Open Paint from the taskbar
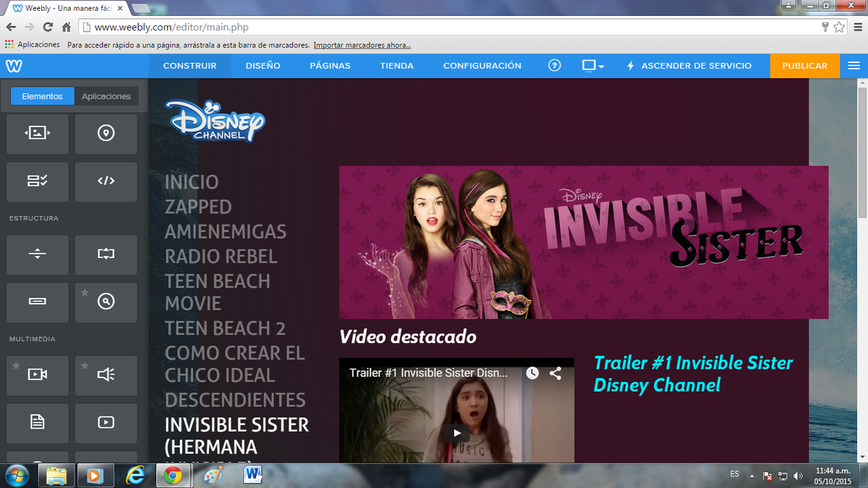 click(211, 475)
